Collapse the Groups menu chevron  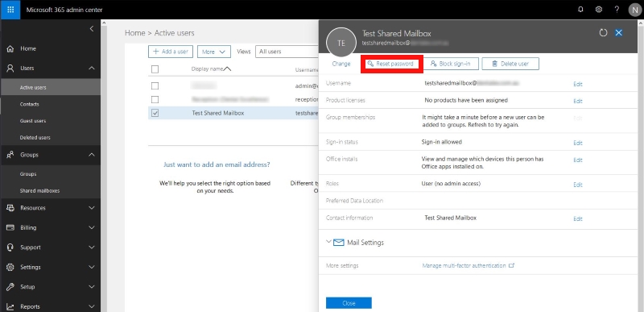[92, 155]
